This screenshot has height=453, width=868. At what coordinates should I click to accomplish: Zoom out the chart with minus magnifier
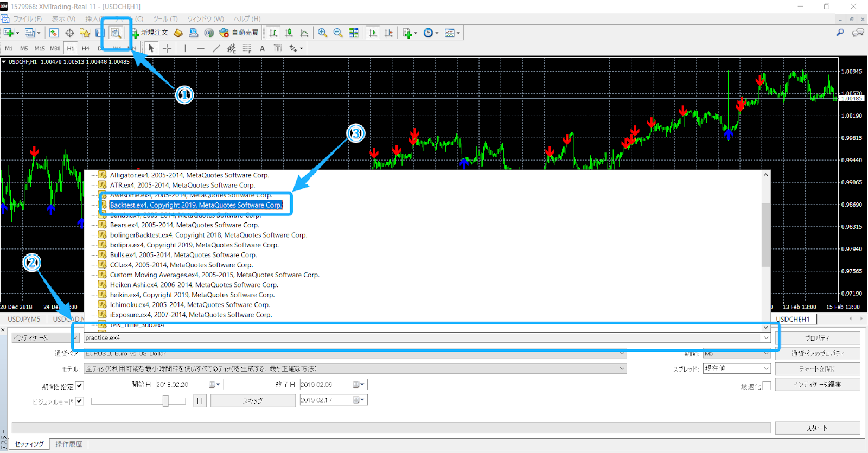pos(338,33)
